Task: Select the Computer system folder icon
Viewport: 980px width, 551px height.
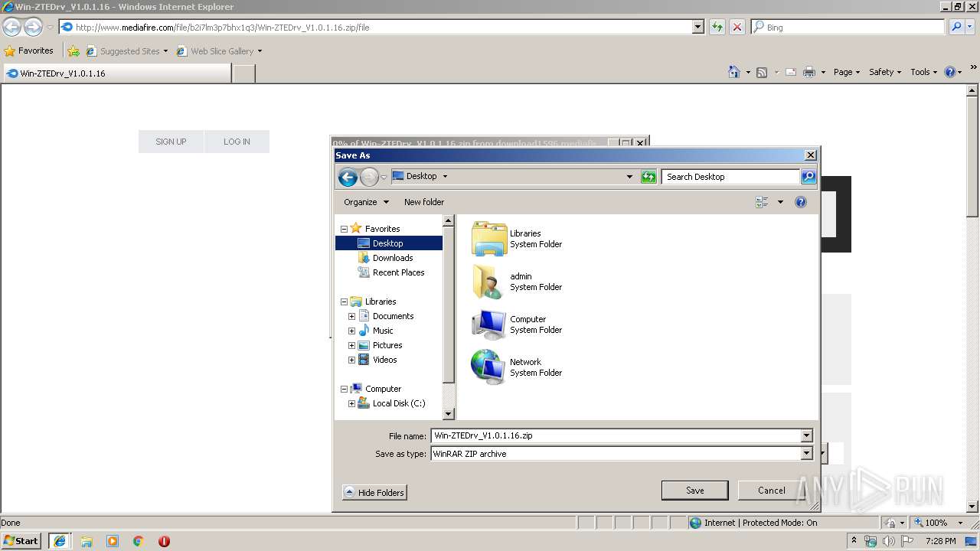Action: click(488, 324)
